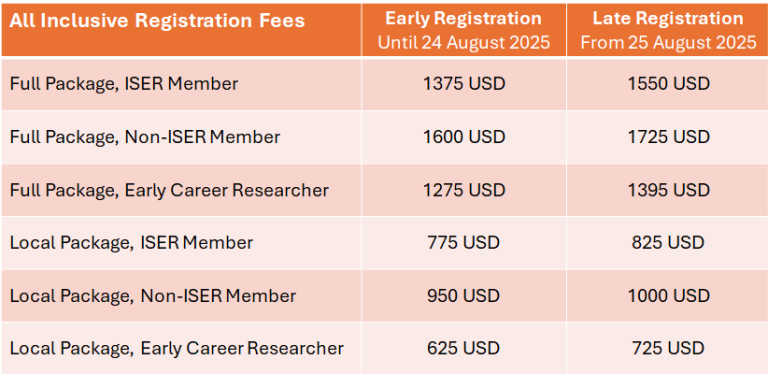Screen dimensions: 768x374
Task: Click the 1275 USD early fee cell
Action: [x=464, y=189]
